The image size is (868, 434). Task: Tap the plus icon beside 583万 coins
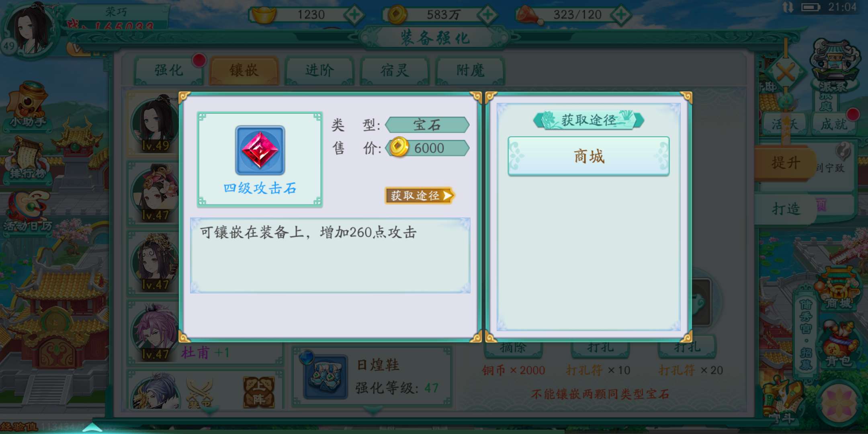(x=487, y=15)
